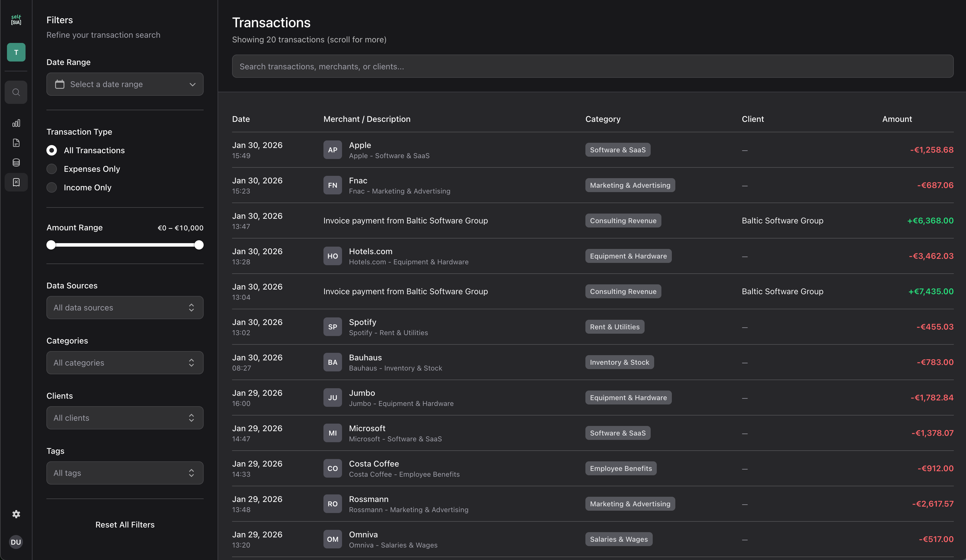The height and width of the screenshot is (560, 966).
Task: Click the green T workspace avatar
Action: 16,52
